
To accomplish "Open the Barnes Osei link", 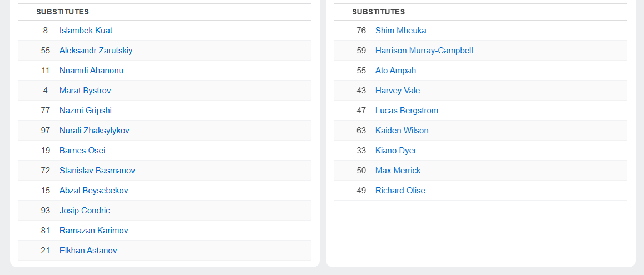I will (82, 151).
